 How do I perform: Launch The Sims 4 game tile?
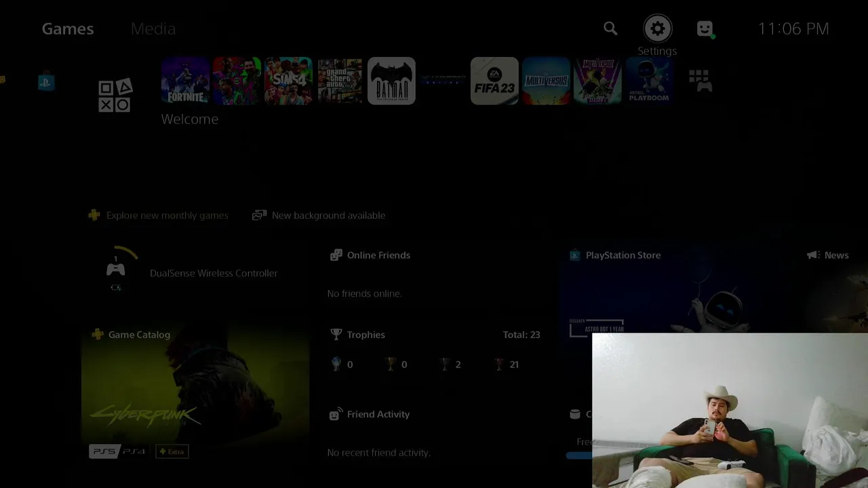click(288, 81)
